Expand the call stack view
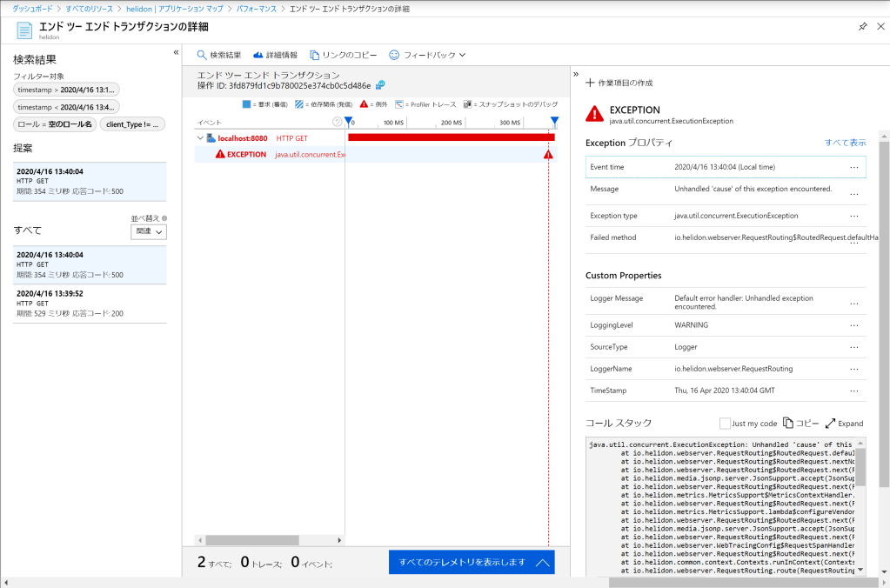 coord(844,423)
